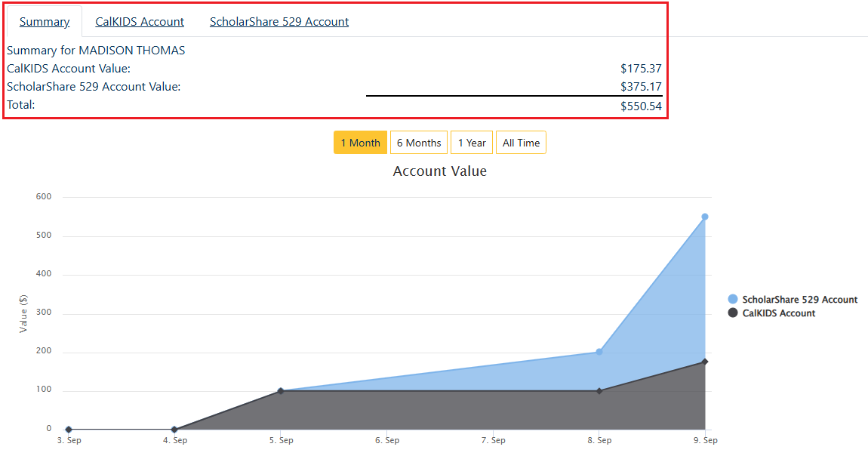
Task: Switch the chart to 1 Year
Action: pyautogui.click(x=472, y=143)
